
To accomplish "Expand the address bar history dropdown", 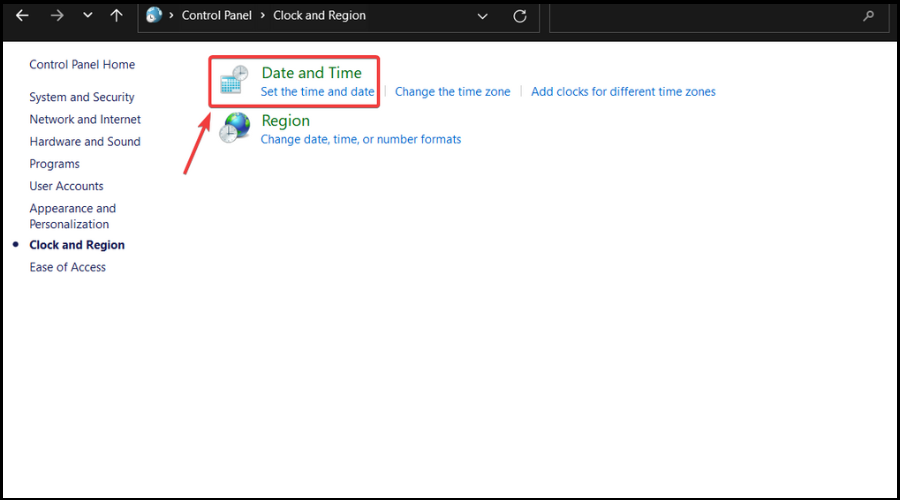I will (x=483, y=16).
